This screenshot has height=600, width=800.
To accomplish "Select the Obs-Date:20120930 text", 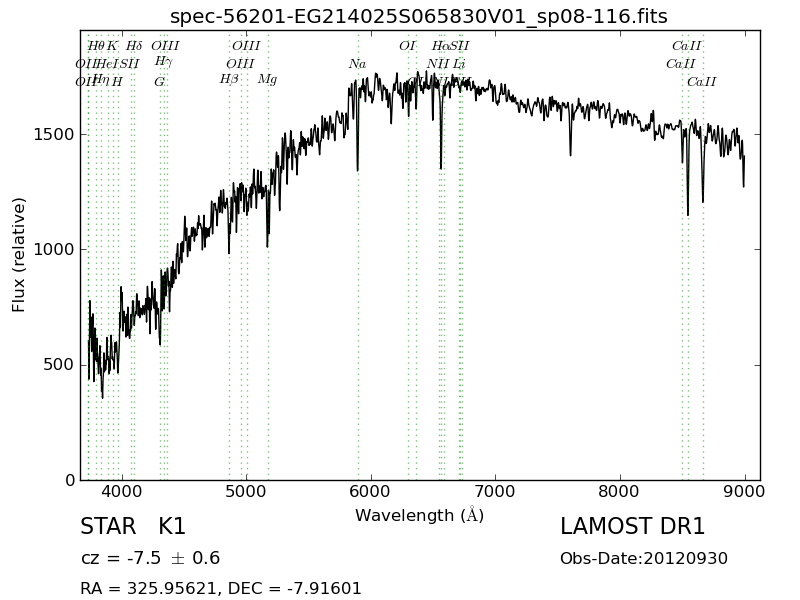I will 644,558.
